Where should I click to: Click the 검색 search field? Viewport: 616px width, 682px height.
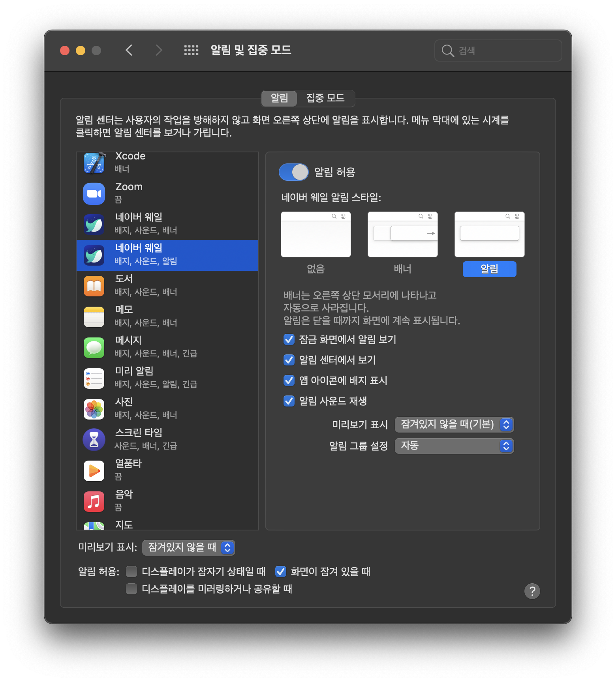pos(498,51)
